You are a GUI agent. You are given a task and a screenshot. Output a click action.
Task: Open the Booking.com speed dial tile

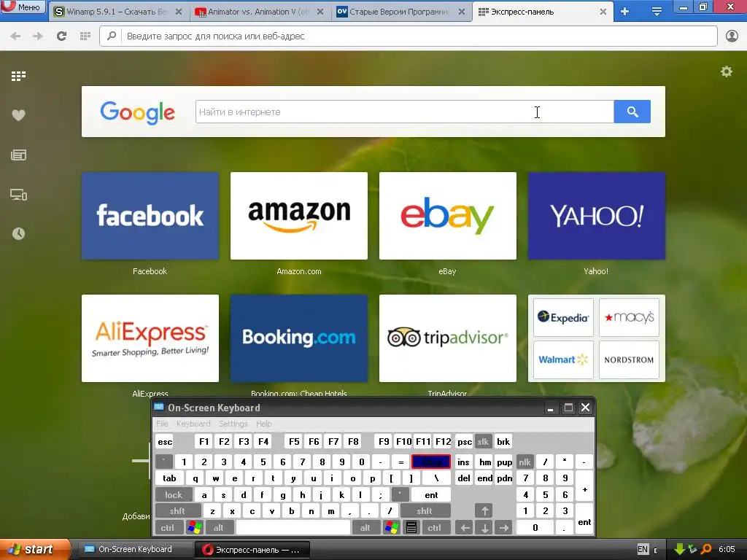click(299, 338)
